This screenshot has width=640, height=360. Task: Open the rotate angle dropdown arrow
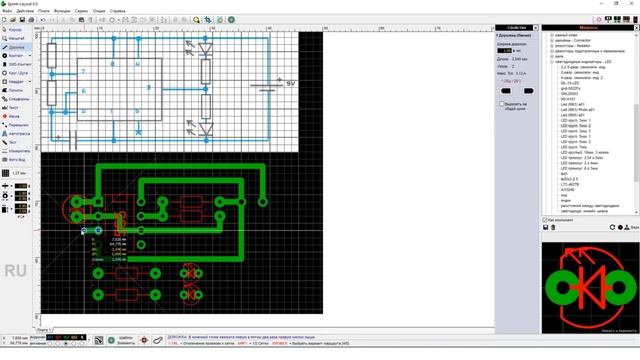(118, 20)
